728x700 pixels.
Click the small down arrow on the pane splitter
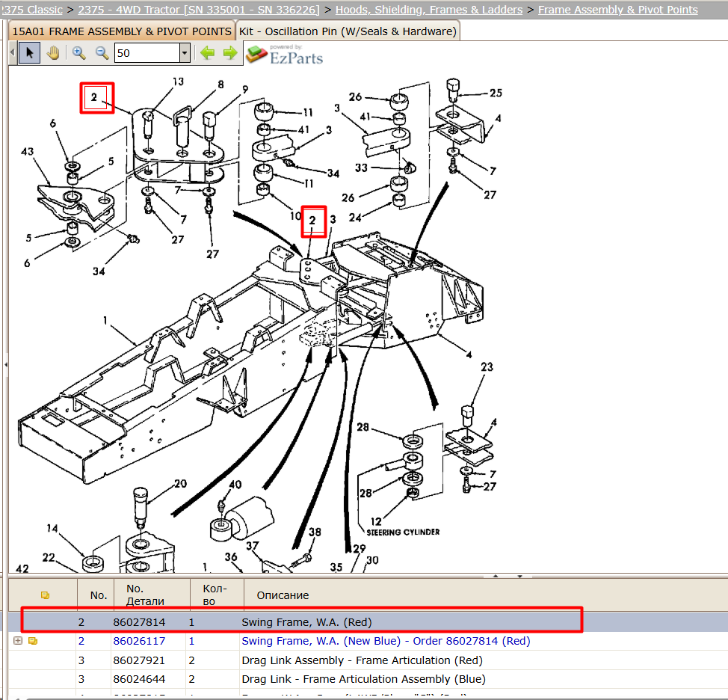pyautogui.click(x=520, y=576)
